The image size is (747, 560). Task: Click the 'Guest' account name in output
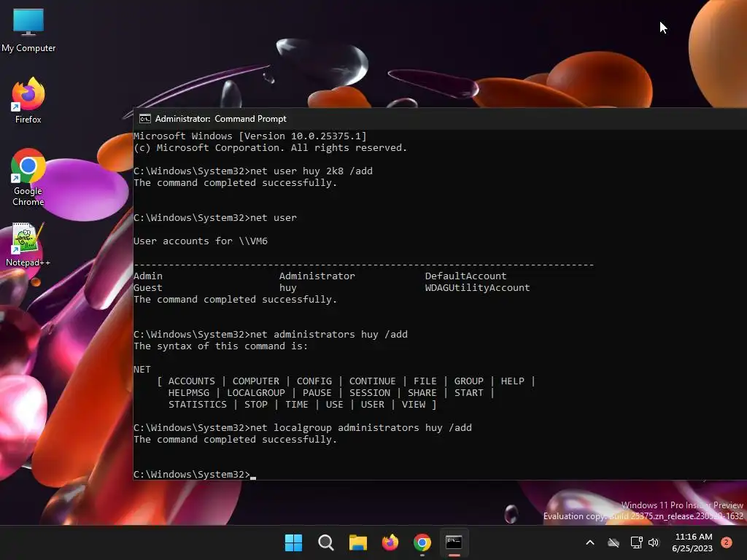tap(147, 287)
